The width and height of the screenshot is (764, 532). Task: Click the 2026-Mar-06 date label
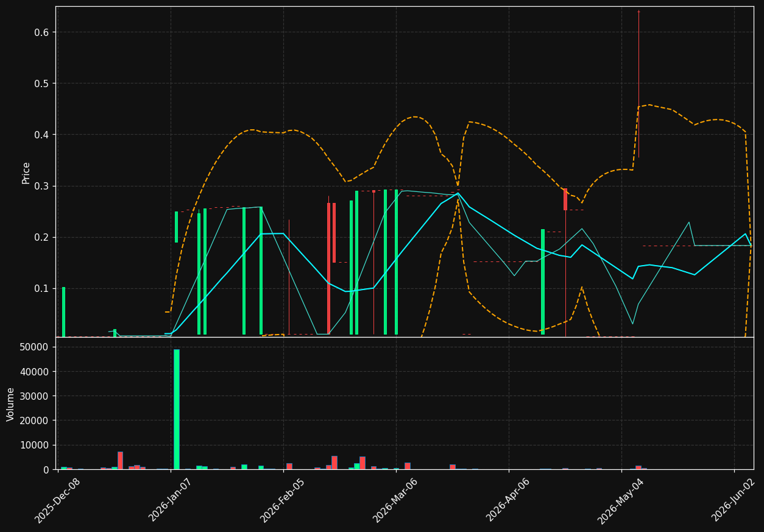(x=395, y=500)
